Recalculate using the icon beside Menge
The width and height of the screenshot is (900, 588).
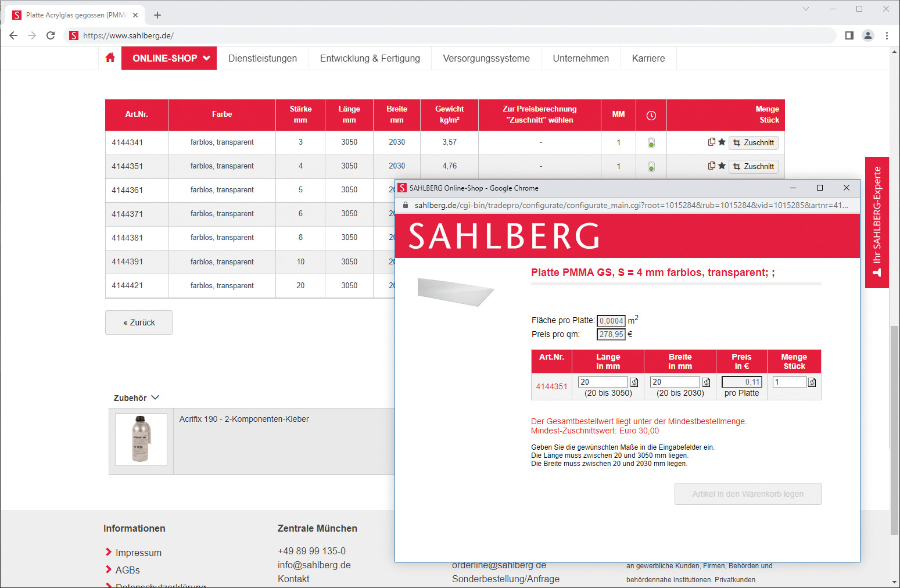[812, 382]
